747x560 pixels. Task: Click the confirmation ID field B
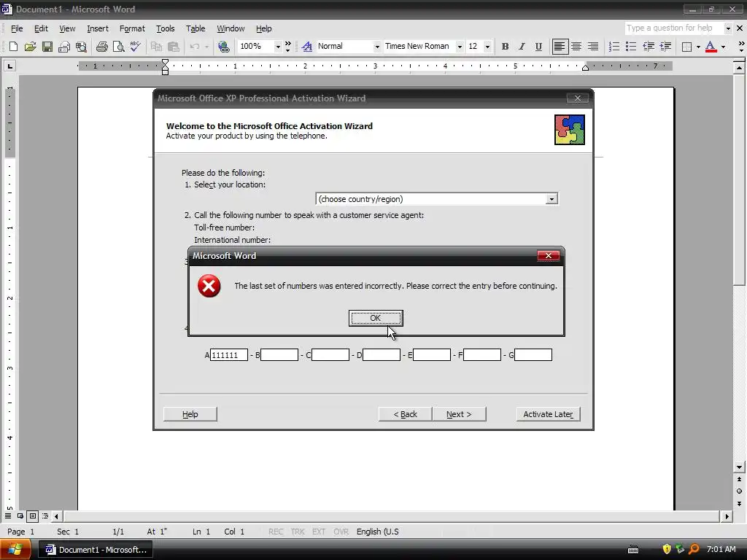(x=279, y=355)
